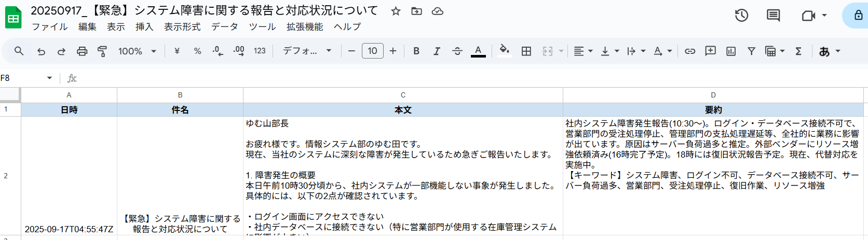Click the Undo arrow icon

point(42,51)
